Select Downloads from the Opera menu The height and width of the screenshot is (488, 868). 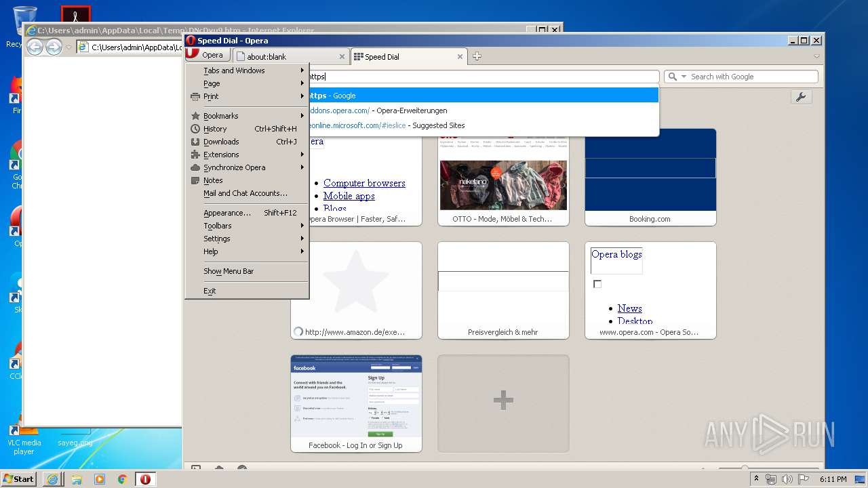(248, 142)
